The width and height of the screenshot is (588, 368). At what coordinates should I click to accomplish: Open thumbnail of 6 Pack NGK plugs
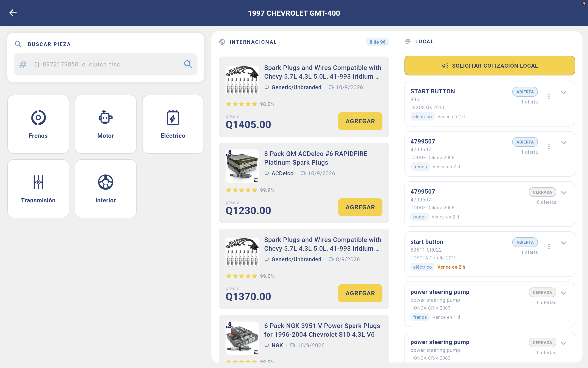[242, 338]
